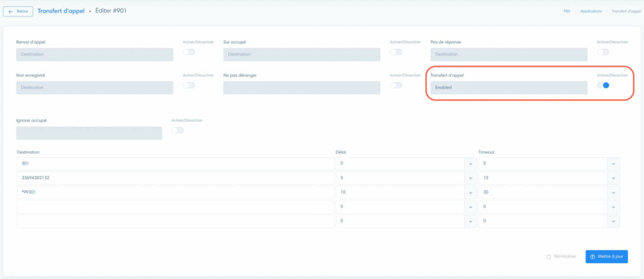Toggle the Sur occupé switch
Screen dimensions: 644x279
pos(396,52)
